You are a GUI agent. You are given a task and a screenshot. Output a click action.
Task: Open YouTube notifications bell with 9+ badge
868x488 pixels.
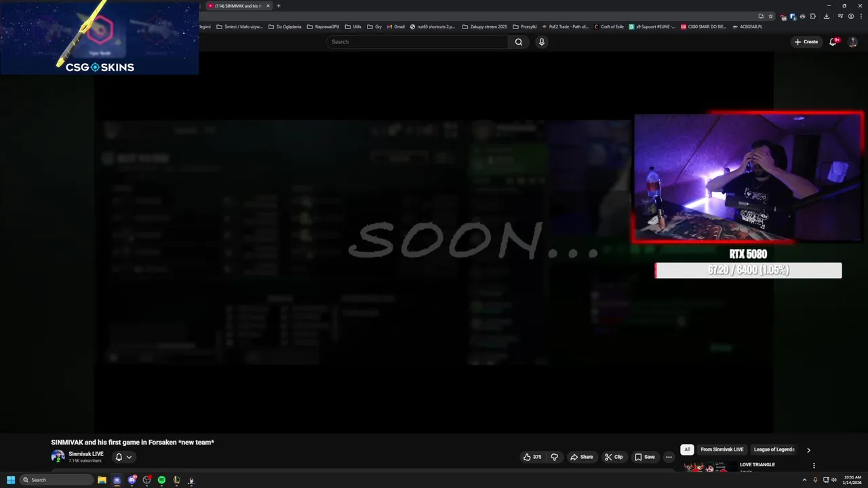(833, 42)
